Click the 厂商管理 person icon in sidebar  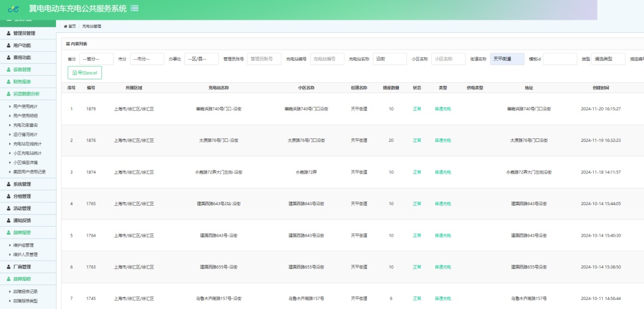(x=9, y=267)
